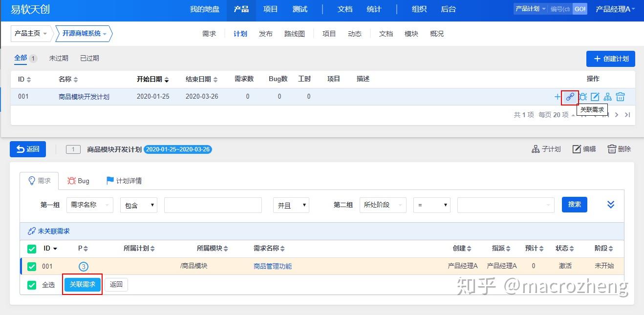
Task: Sort plans by 开始日期 column
Action: pos(153,79)
